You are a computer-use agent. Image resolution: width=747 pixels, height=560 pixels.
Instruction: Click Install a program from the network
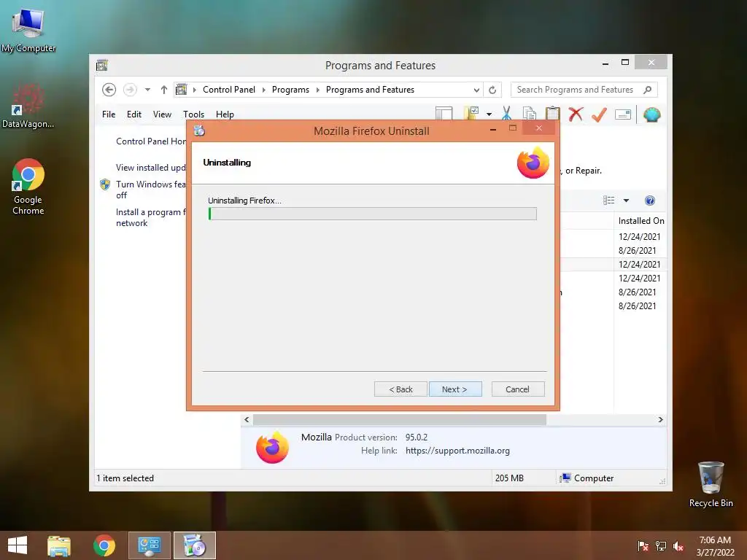click(151, 217)
